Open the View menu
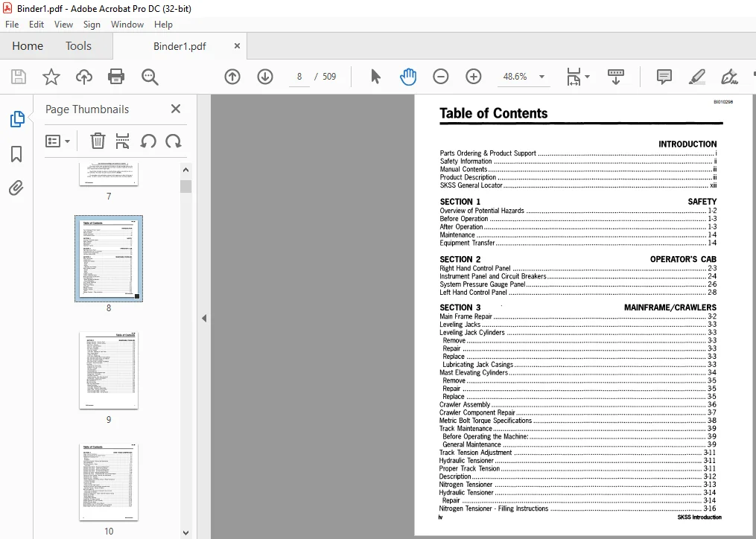 63,24
